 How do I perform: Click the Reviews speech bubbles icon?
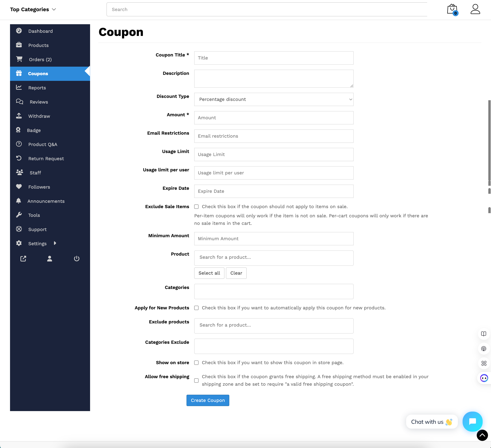(20, 102)
